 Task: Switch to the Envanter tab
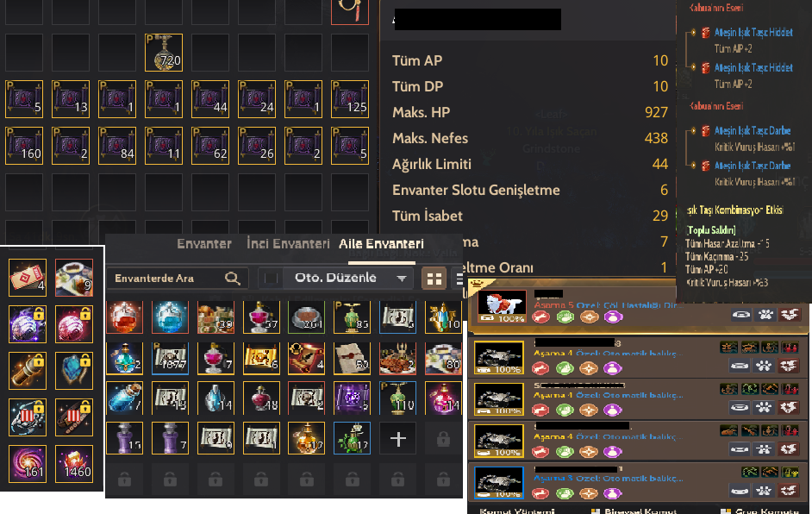pos(204,243)
